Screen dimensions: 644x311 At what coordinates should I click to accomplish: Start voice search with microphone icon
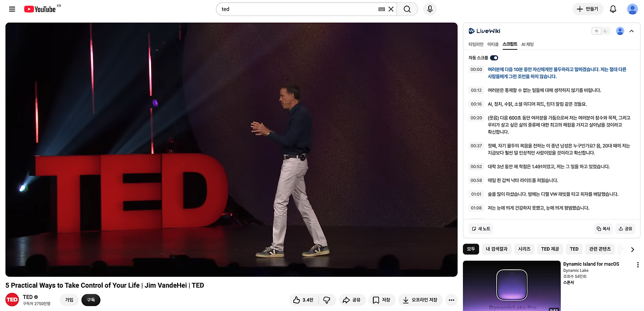[x=430, y=9]
